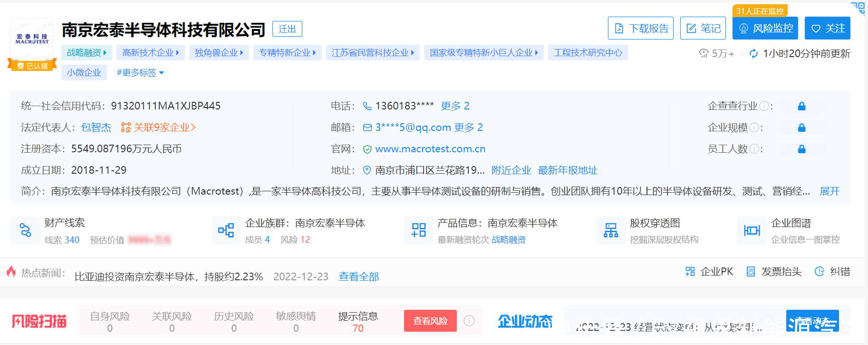Expand the 专精特新企业 tag
Screen dimensions: 868x345
287,52
